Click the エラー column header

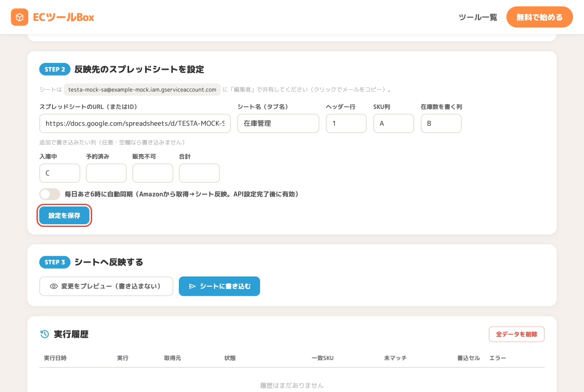click(498, 358)
